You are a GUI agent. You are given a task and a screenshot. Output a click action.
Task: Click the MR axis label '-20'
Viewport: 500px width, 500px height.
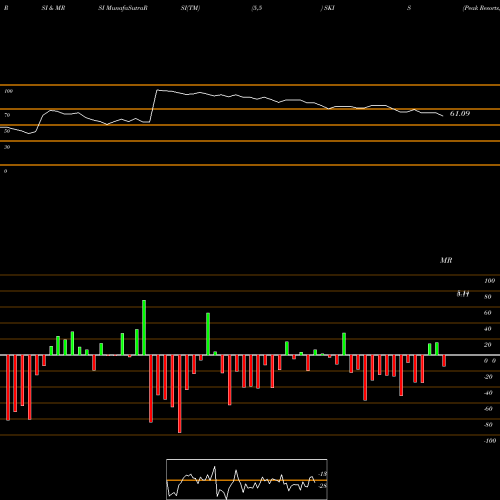tap(488, 377)
